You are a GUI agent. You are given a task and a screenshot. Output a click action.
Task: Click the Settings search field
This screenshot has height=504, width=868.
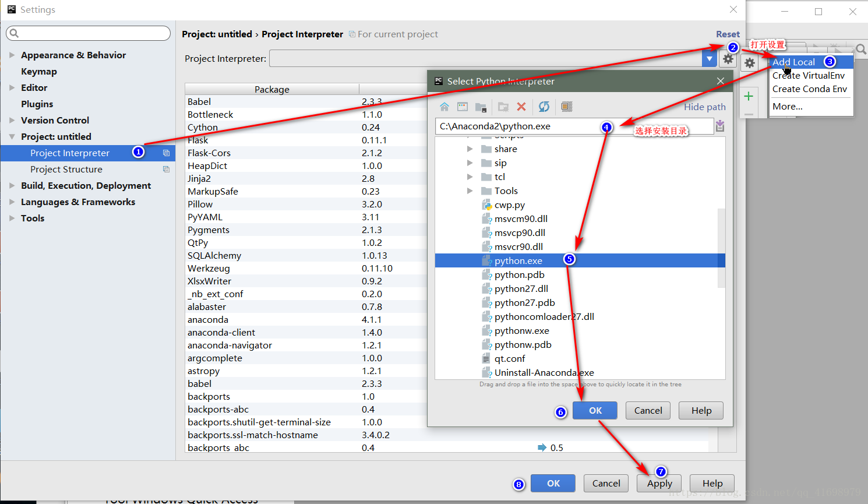tap(88, 33)
